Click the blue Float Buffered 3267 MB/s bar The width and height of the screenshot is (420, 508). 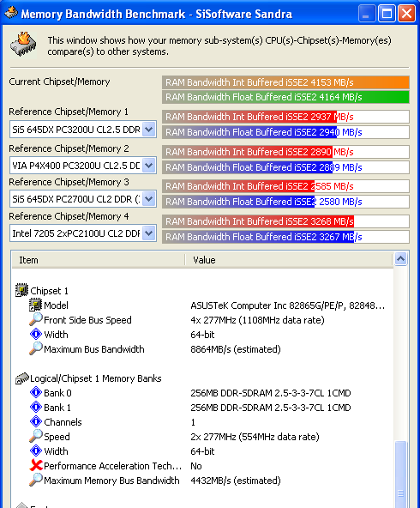pos(285,237)
